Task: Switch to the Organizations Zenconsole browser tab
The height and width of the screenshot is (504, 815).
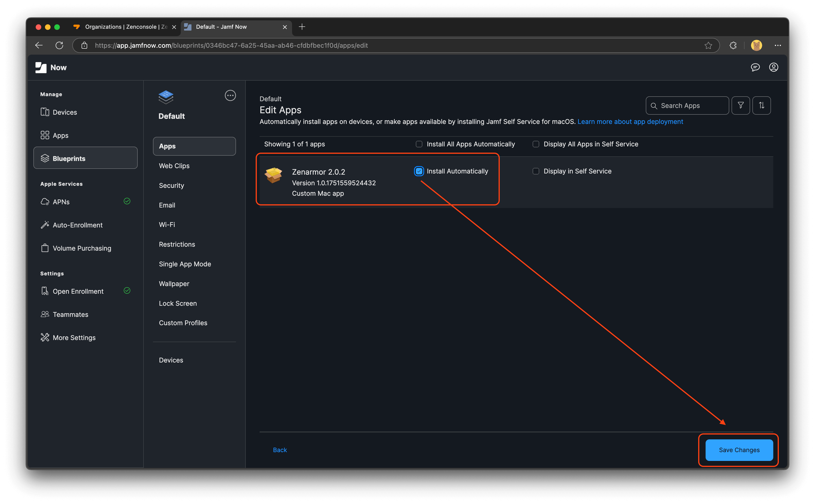Action: point(120,27)
